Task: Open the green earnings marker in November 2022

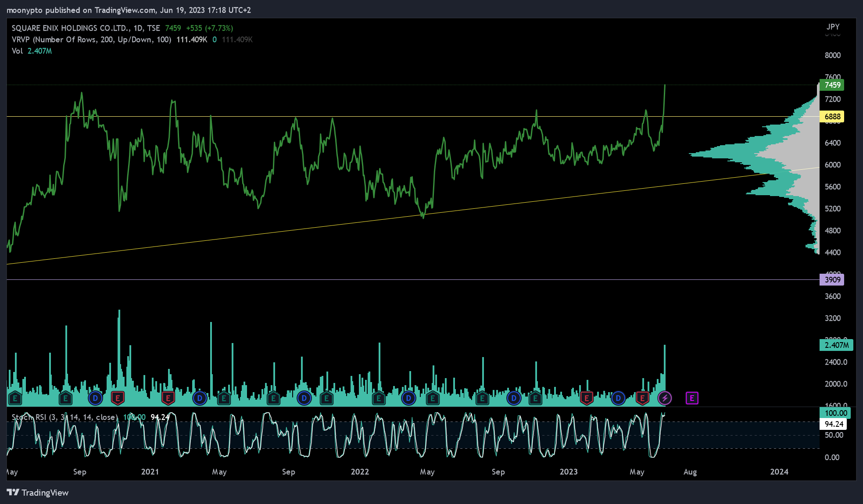Action: pos(535,398)
